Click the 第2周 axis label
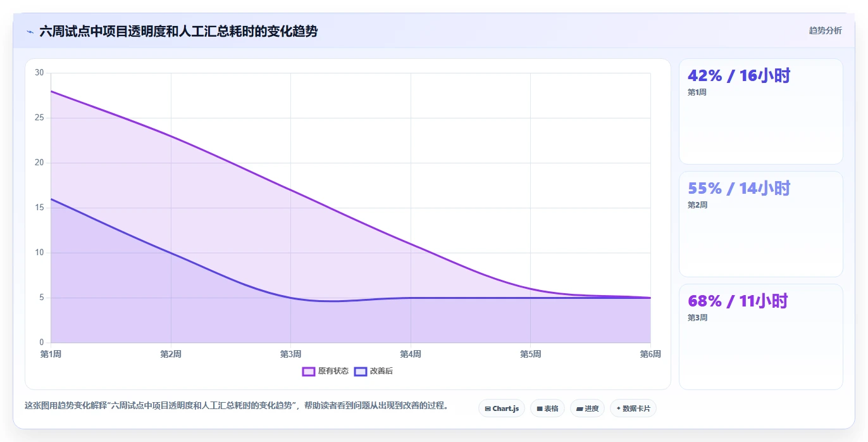This screenshot has width=868, height=442. 171,354
